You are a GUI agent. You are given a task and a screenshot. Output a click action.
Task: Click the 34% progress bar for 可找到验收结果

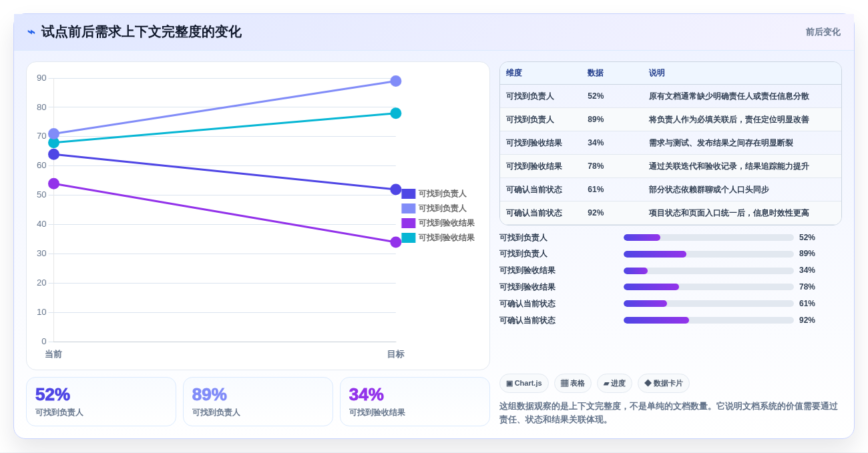pyautogui.click(x=708, y=271)
